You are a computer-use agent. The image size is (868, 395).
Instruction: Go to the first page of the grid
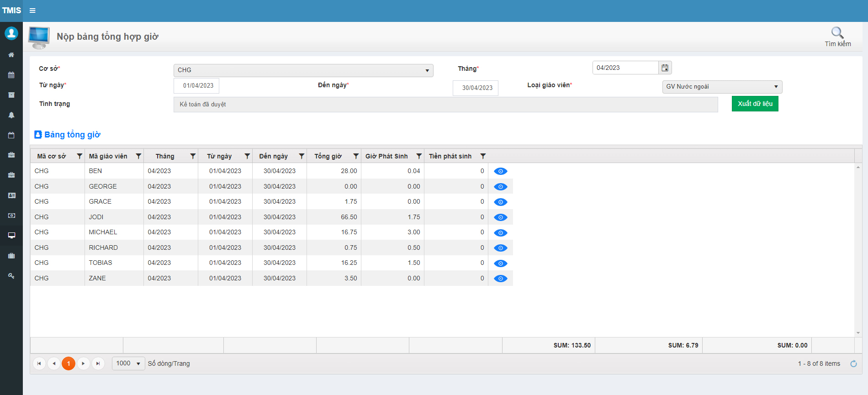coord(39,363)
